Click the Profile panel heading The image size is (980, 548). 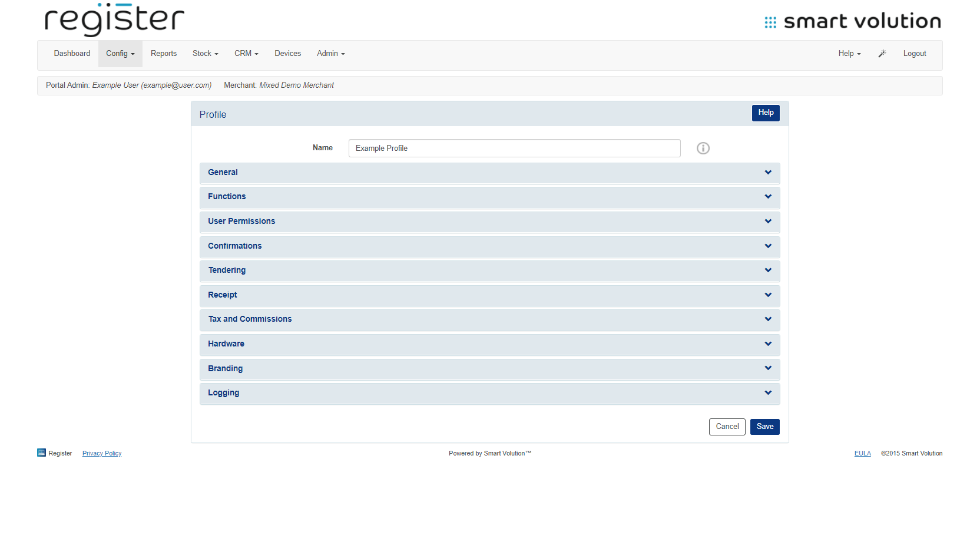[213, 115]
